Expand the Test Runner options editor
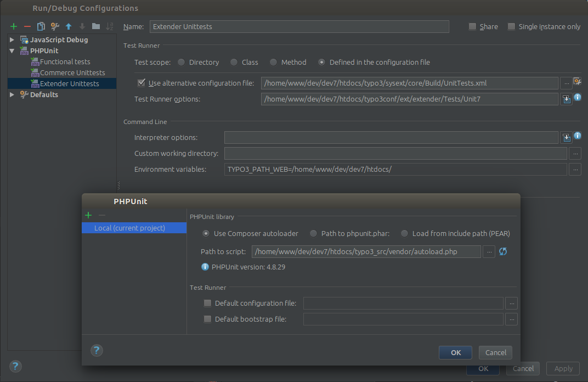The image size is (588, 382). (566, 99)
